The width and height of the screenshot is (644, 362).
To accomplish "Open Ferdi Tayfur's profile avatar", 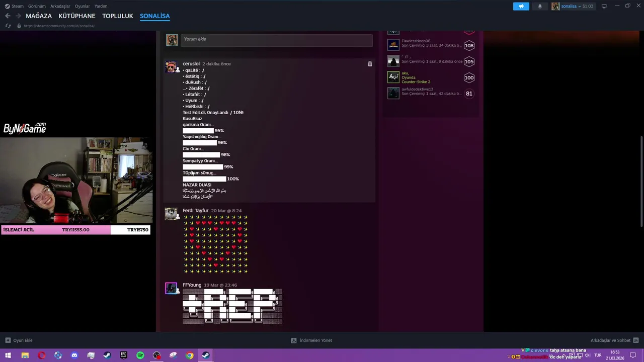I will (171, 214).
